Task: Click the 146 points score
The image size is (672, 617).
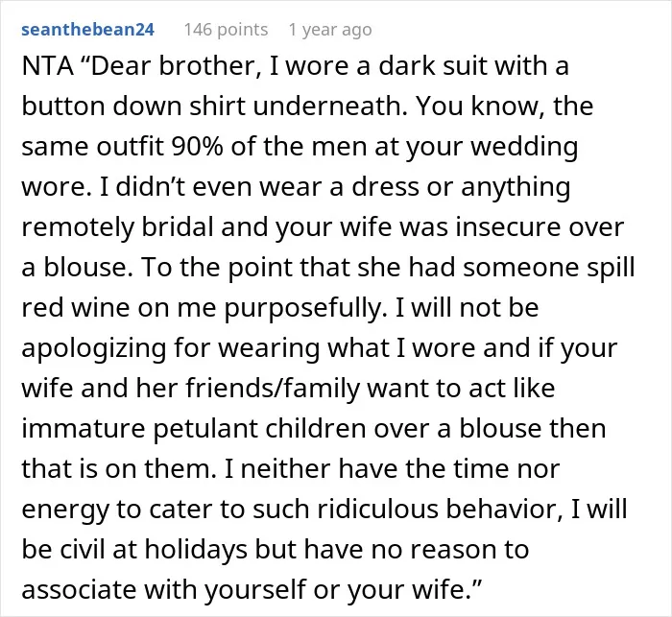Action: (x=226, y=30)
